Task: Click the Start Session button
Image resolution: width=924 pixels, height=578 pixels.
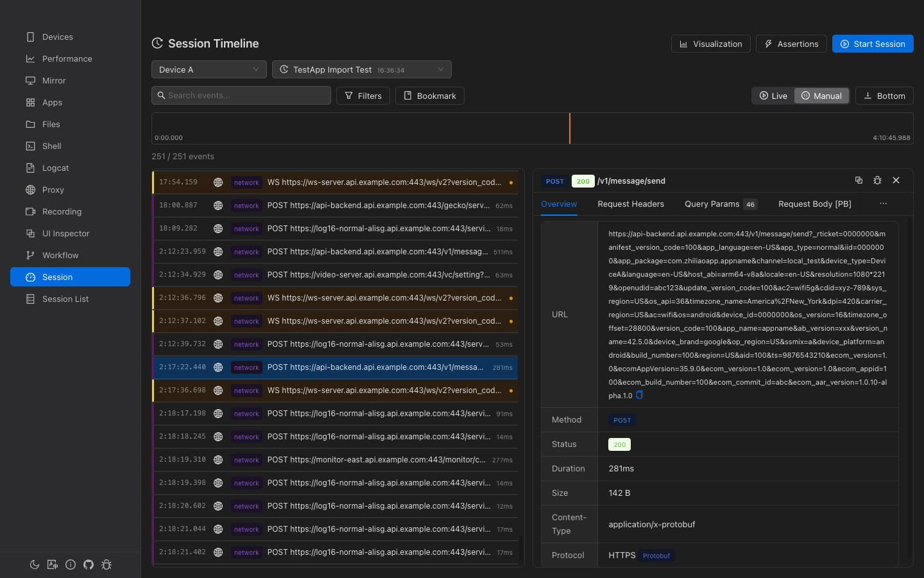Action: [x=873, y=44]
